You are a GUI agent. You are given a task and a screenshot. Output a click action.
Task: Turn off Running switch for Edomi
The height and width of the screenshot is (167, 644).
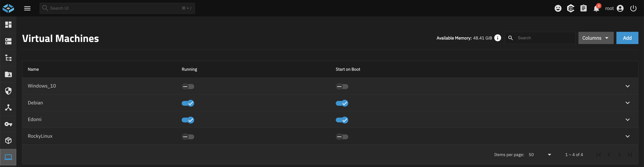tap(188, 120)
